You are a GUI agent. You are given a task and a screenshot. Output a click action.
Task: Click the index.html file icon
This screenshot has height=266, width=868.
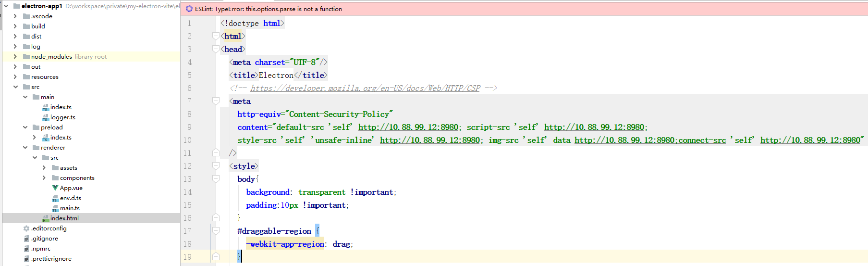[x=46, y=218]
